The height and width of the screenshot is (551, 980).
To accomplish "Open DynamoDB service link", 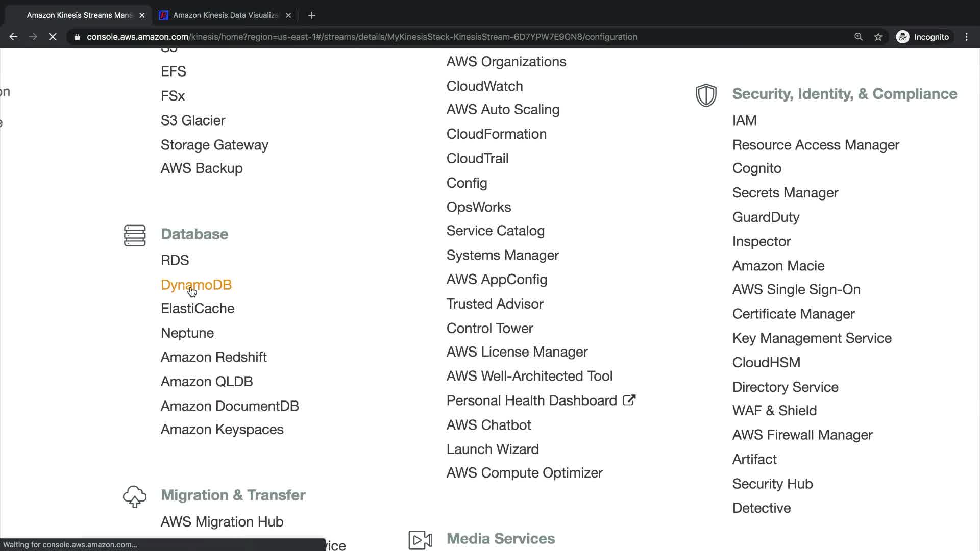I will tap(196, 285).
